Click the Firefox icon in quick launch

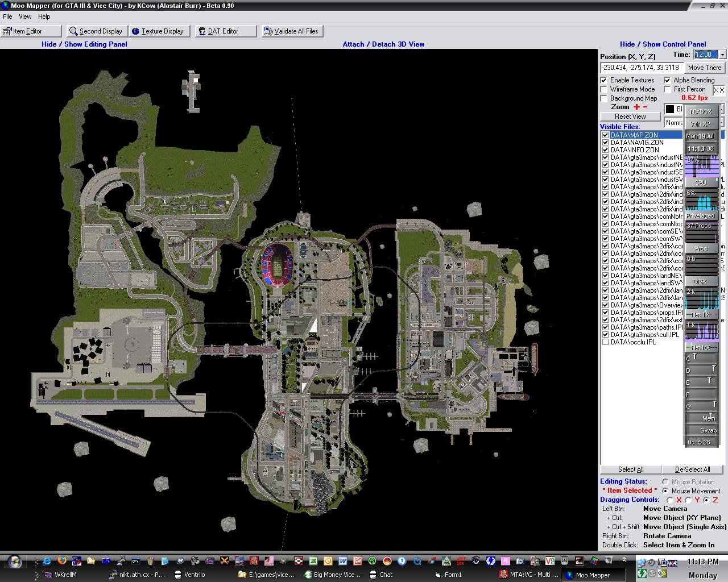(x=61, y=561)
